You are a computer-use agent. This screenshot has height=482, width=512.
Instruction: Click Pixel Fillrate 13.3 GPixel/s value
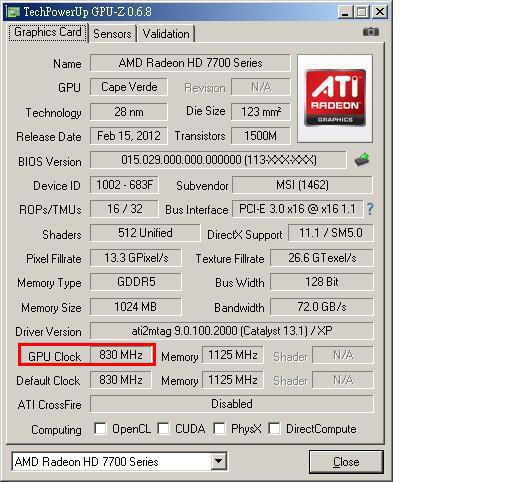(136, 258)
